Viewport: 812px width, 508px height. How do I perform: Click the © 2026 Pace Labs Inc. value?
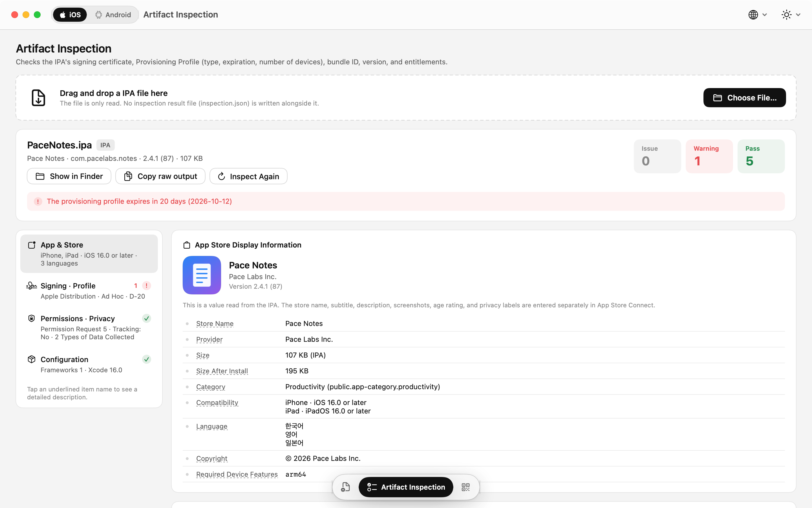click(323, 459)
